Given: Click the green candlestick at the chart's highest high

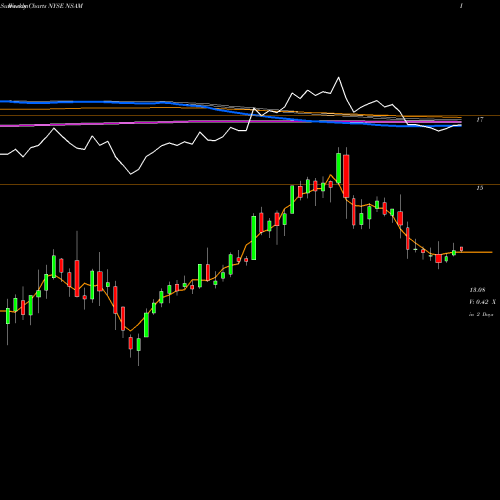Looking at the screenshot, I should 339,168.
